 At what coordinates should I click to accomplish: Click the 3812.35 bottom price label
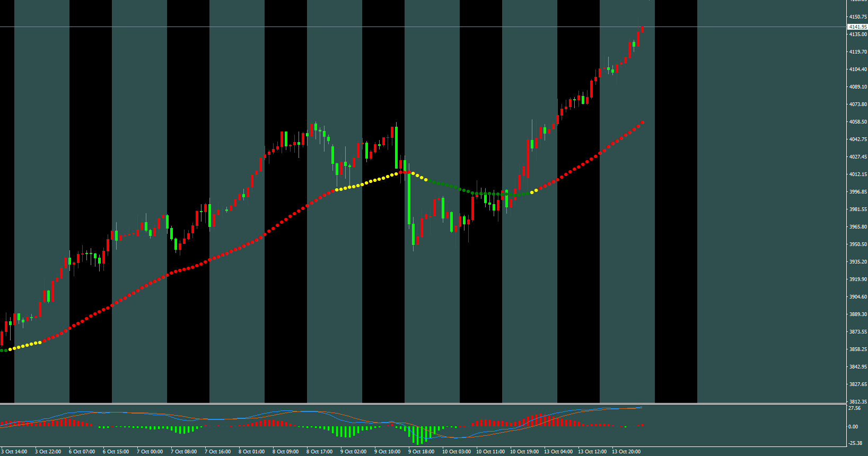(858, 402)
